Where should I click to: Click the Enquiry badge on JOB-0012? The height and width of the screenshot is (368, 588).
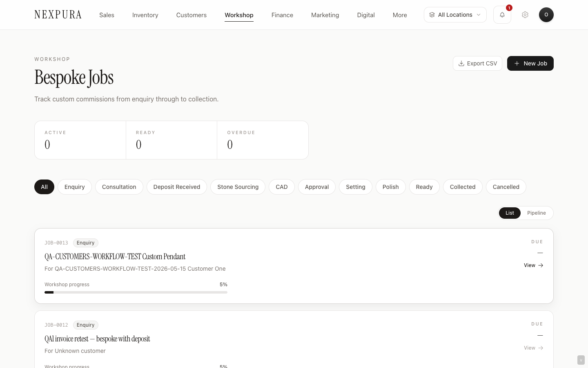[x=86, y=325]
